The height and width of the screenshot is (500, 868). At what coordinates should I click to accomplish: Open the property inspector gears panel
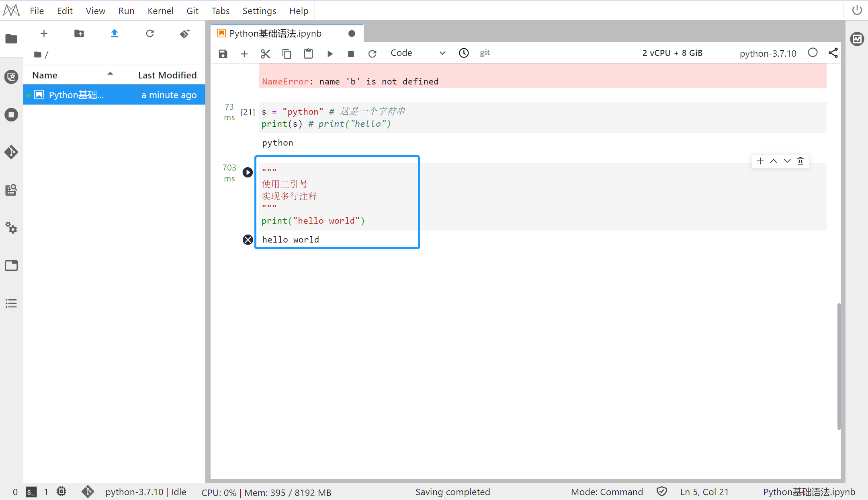tap(11, 228)
